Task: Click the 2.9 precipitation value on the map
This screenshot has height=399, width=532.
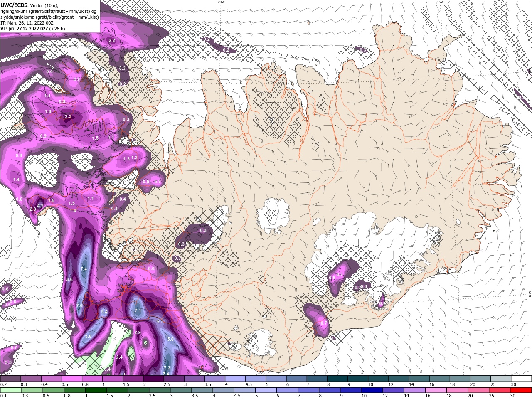Action: tap(138, 333)
